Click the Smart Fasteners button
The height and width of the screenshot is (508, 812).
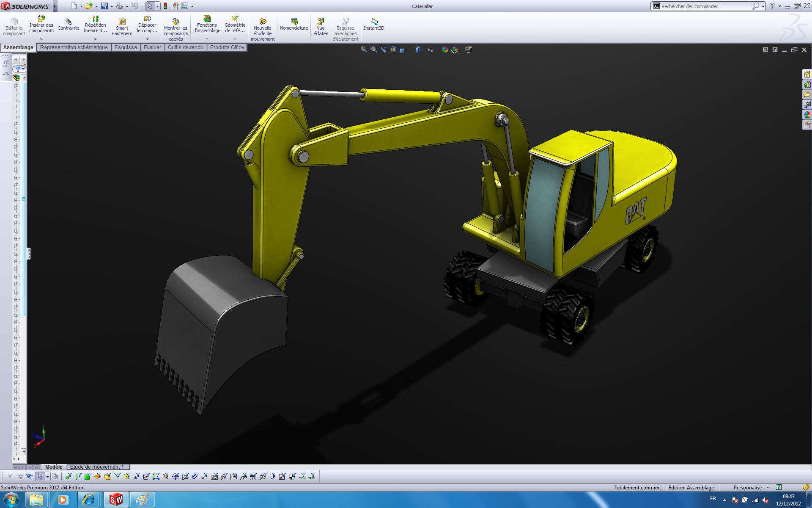pyautogui.click(x=122, y=27)
